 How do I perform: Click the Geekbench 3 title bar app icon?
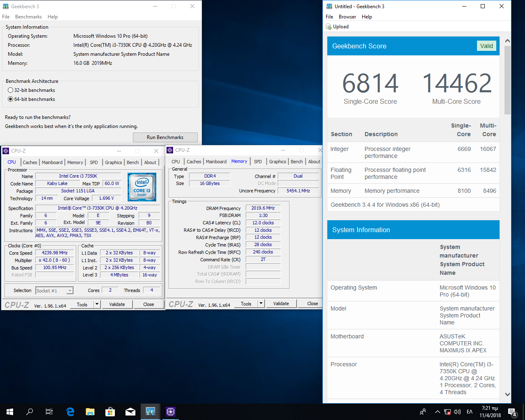(6, 6)
